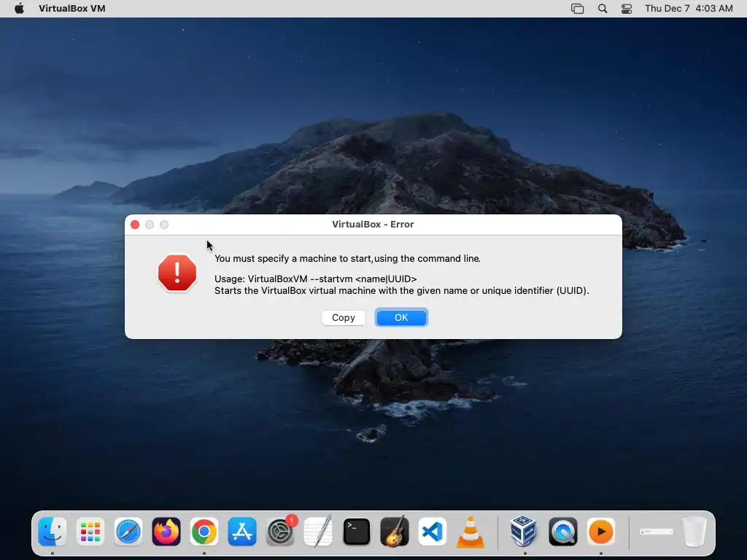Open the VirtualBox VM menu
The image size is (747, 560).
pos(72,9)
